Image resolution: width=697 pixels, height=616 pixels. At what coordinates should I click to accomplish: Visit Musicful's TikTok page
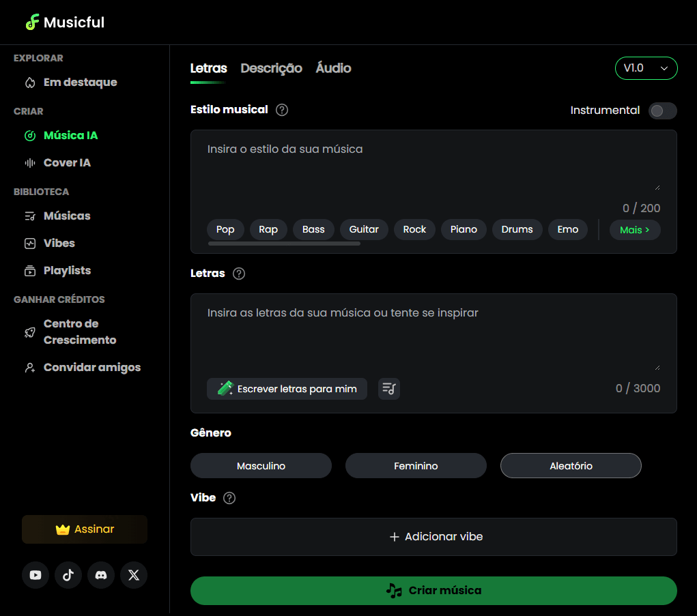[x=68, y=575]
